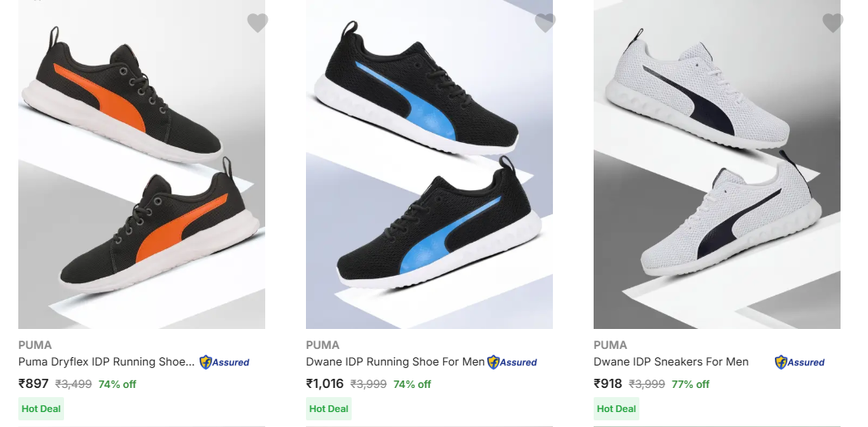Viewport: 868px width, 427px height.
Task: Click Hot Deal tag under ₹897 shoe
Action: 42,409
